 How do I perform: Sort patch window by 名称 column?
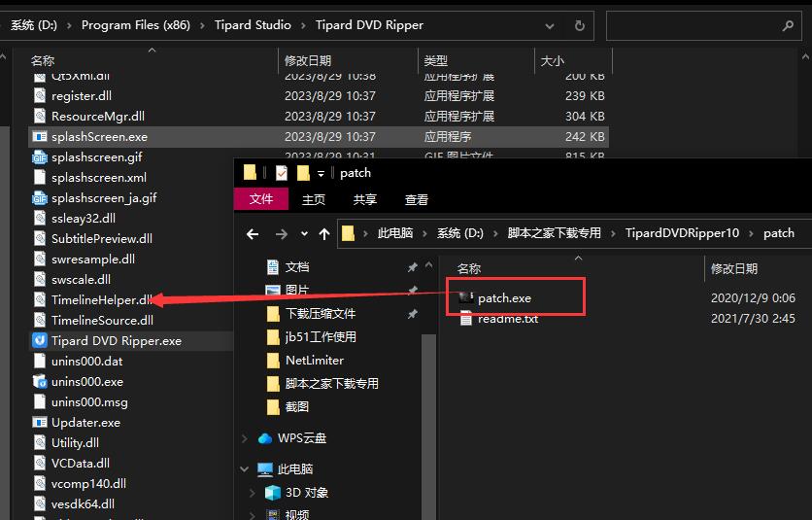[574, 268]
